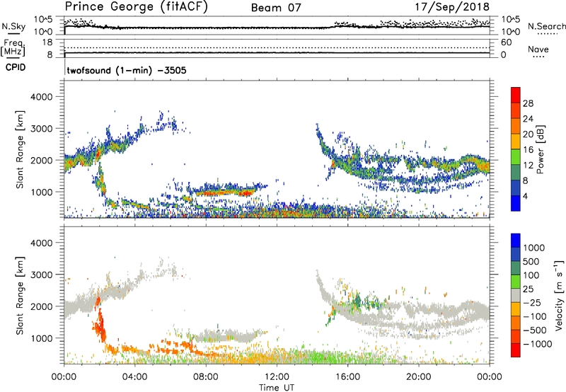This screenshot has height=392, width=566.
Task: Click the '4000' tick of the power panel
Action: click(41, 97)
